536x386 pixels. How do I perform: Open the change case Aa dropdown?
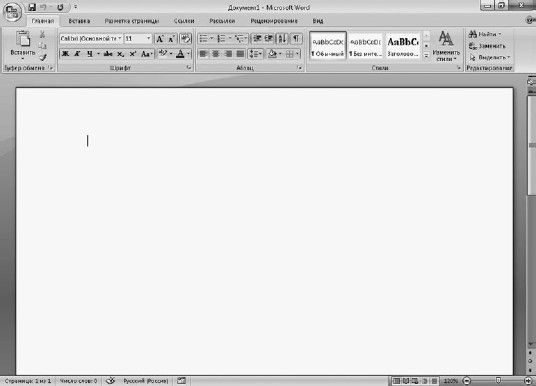click(146, 54)
